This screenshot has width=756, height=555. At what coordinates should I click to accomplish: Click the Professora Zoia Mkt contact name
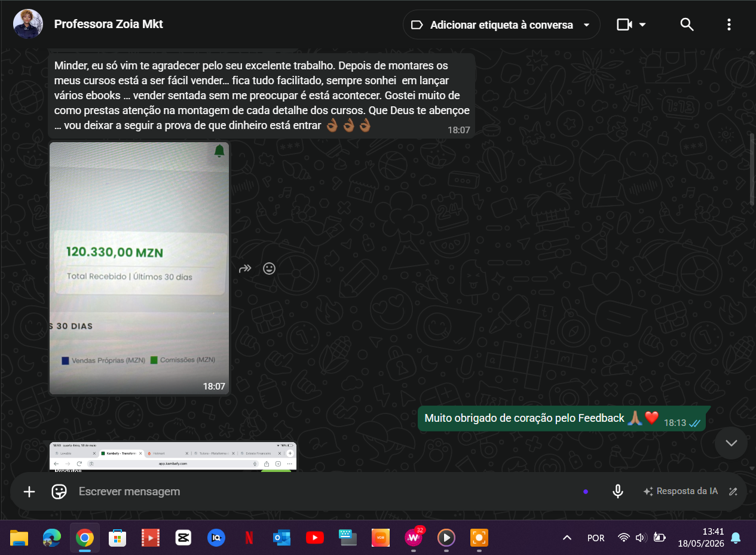(108, 24)
